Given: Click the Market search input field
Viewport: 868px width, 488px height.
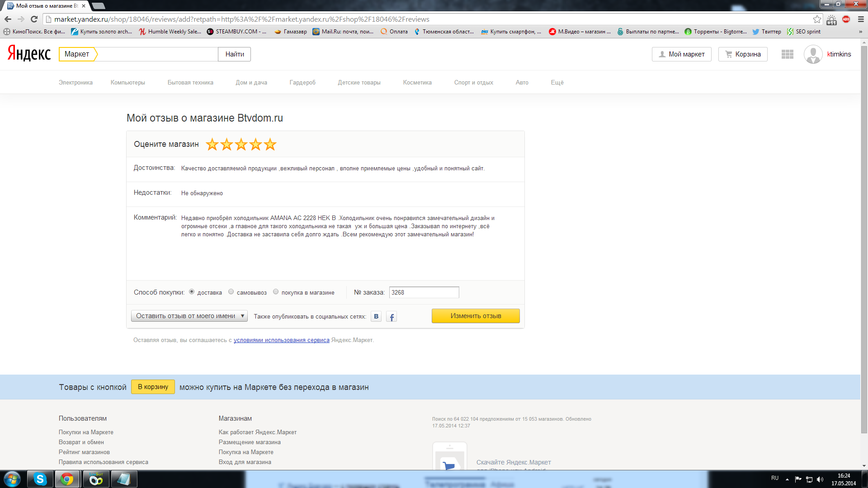Looking at the screenshot, I should click(157, 54).
